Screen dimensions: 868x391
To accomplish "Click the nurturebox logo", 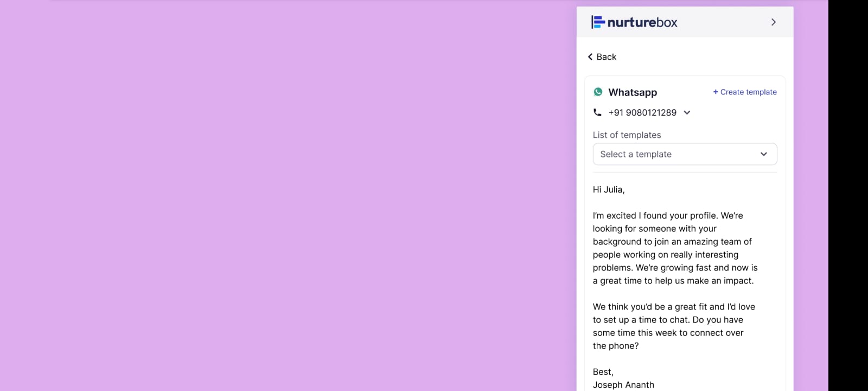I will coord(634,22).
